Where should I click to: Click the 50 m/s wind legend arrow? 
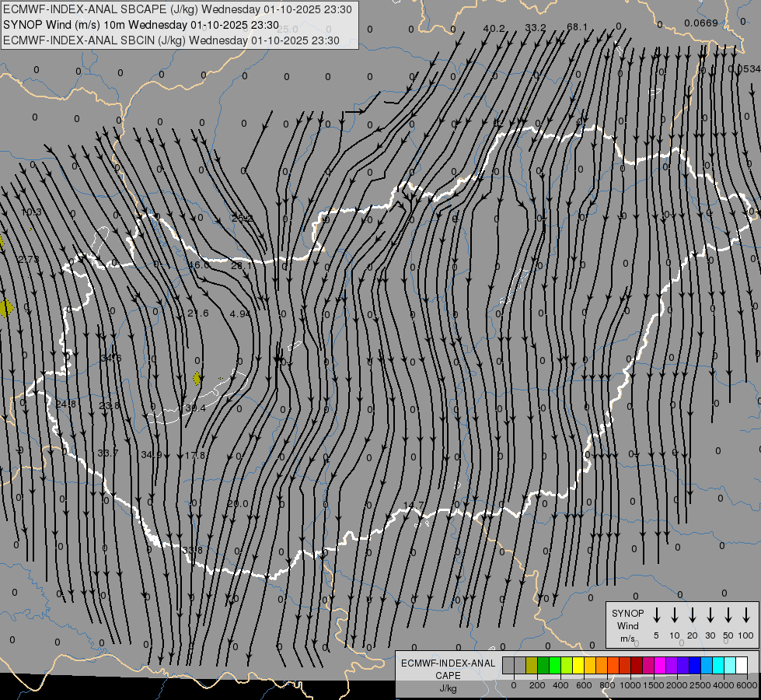pyautogui.click(x=728, y=615)
